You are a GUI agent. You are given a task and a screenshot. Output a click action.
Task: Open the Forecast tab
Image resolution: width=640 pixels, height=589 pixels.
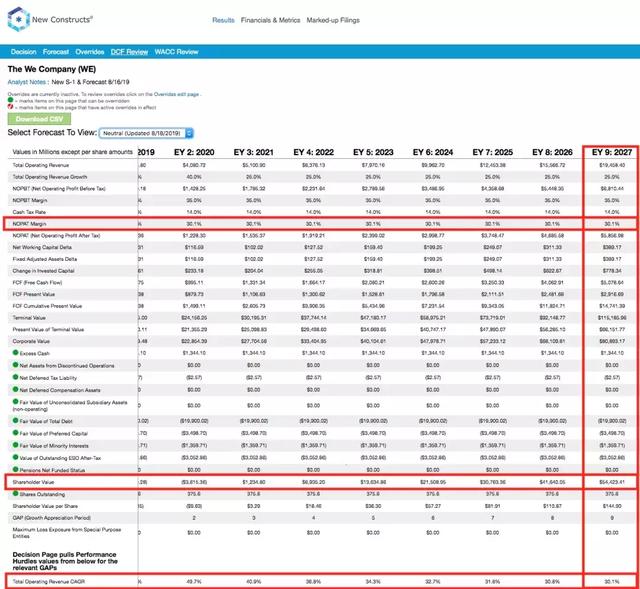click(x=56, y=51)
